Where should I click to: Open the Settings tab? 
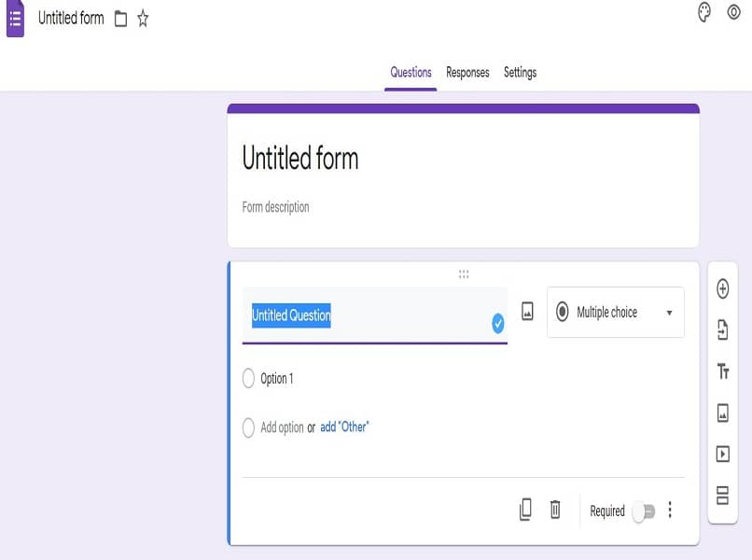coord(520,72)
